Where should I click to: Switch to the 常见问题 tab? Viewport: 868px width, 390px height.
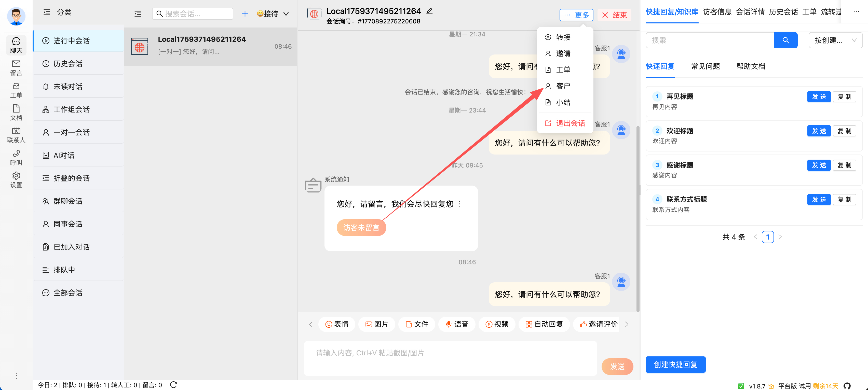(705, 66)
